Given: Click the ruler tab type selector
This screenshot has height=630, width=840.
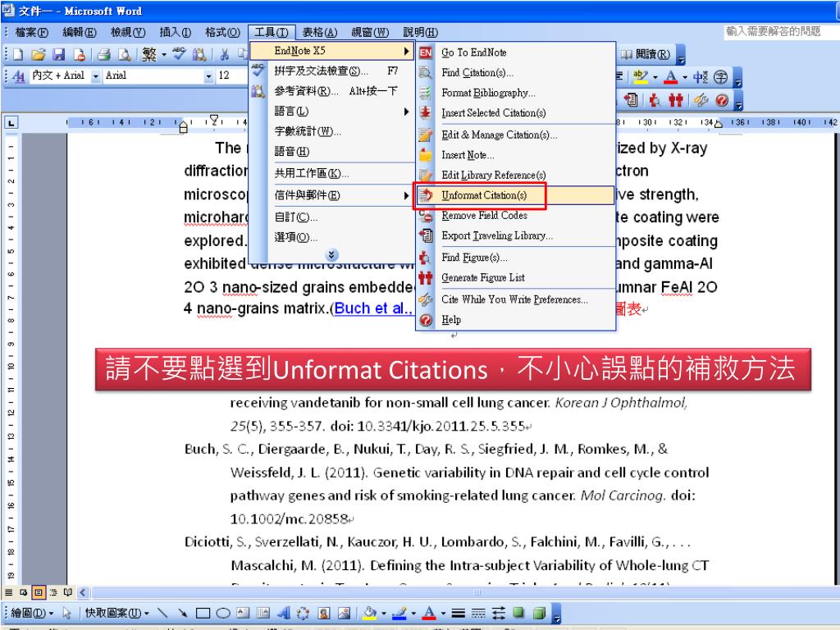Looking at the screenshot, I should (x=11, y=123).
